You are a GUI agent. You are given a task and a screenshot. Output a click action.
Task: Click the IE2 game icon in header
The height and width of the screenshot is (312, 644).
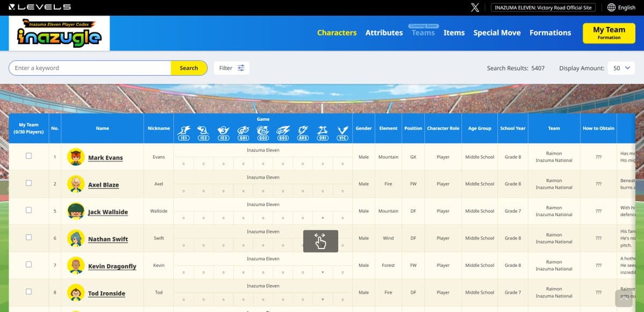(203, 133)
